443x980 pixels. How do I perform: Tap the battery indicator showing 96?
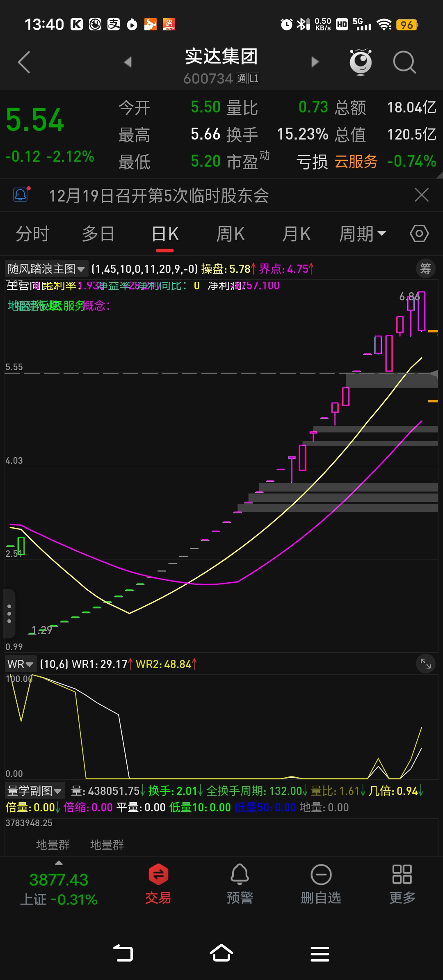coord(407,25)
